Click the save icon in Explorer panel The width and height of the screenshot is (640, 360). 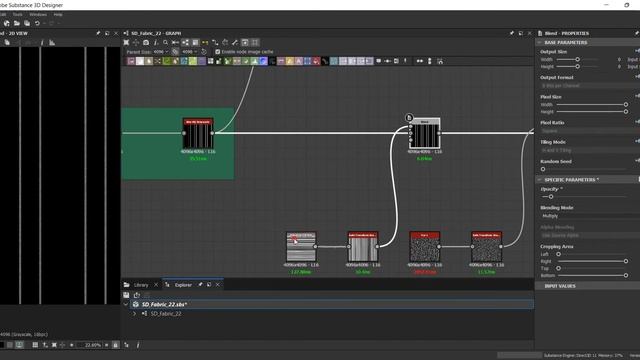[126, 295]
